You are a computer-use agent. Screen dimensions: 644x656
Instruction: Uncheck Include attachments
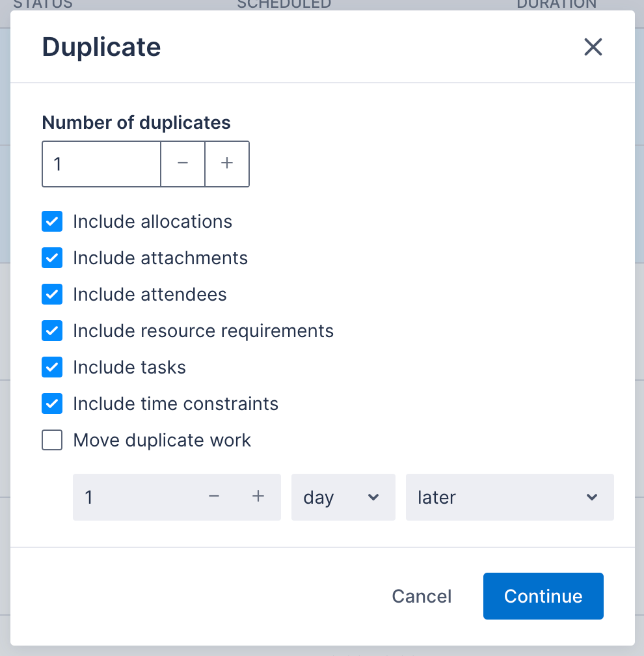[x=51, y=258]
